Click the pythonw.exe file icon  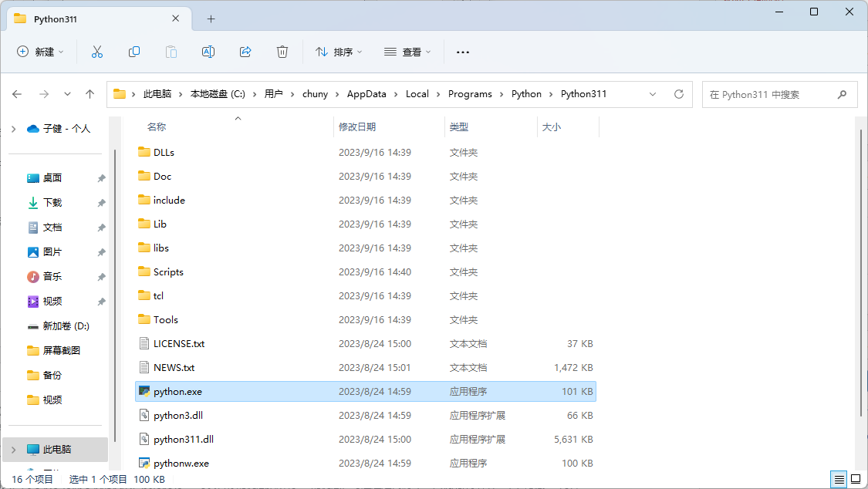tap(144, 464)
